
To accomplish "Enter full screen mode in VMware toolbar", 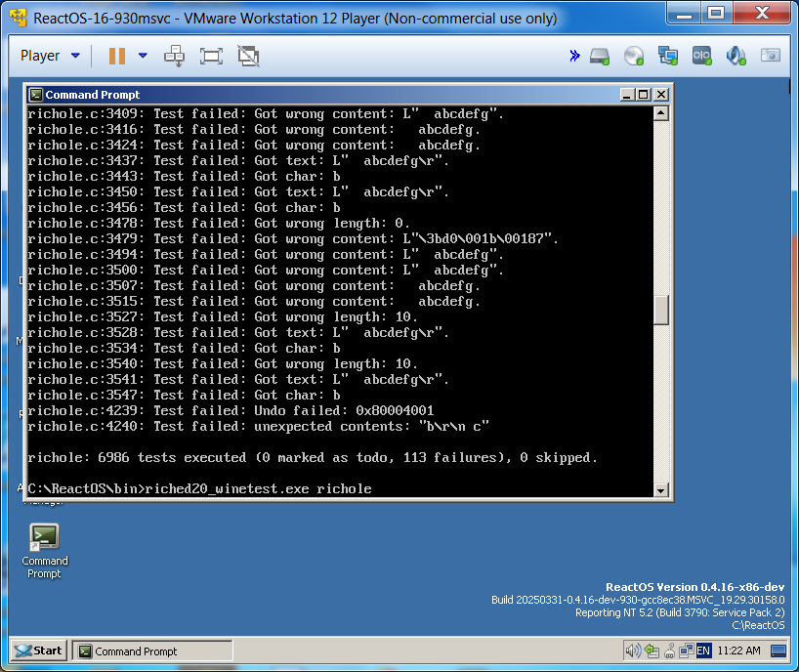I will coord(211,56).
